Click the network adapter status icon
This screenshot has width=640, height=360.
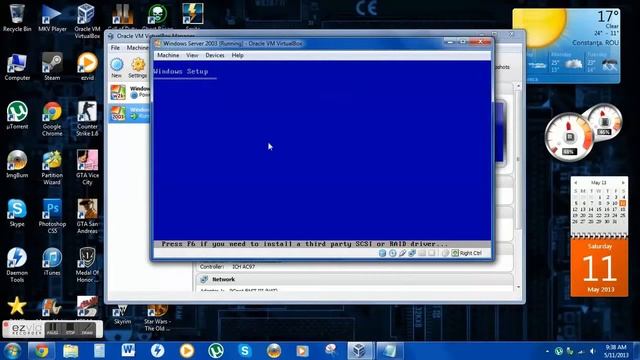click(412, 253)
